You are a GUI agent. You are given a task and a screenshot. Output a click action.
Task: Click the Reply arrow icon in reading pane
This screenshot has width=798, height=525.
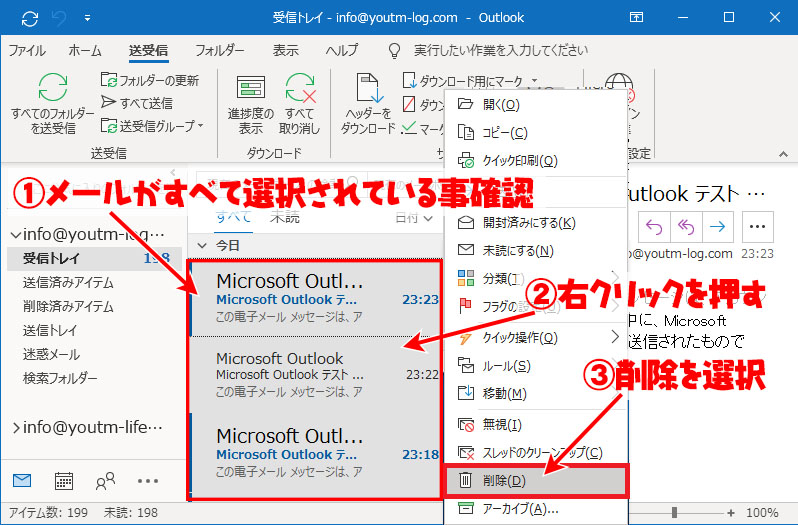pos(654,227)
